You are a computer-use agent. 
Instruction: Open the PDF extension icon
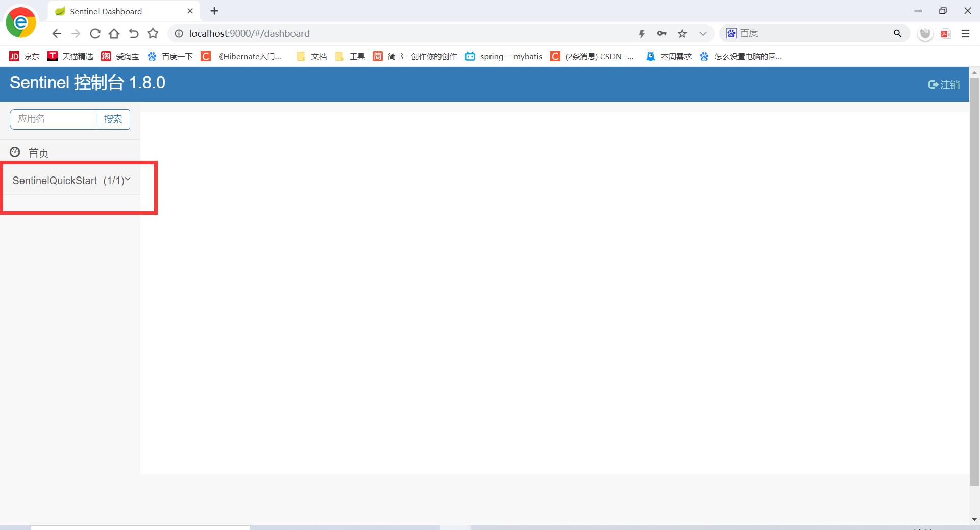point(945,34)
